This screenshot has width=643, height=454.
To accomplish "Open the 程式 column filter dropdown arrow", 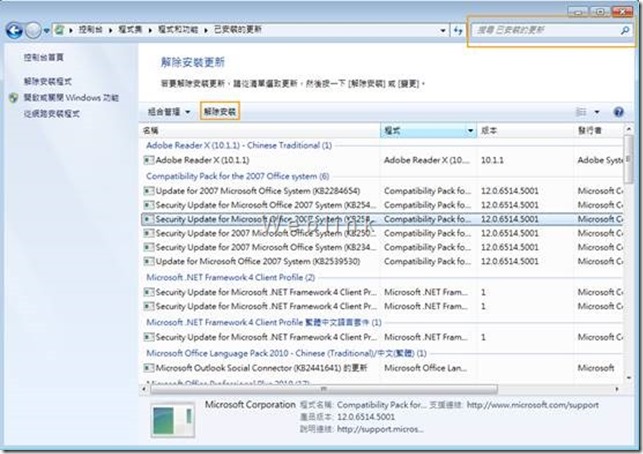I will pyautogui.click(x=471, y=131).
